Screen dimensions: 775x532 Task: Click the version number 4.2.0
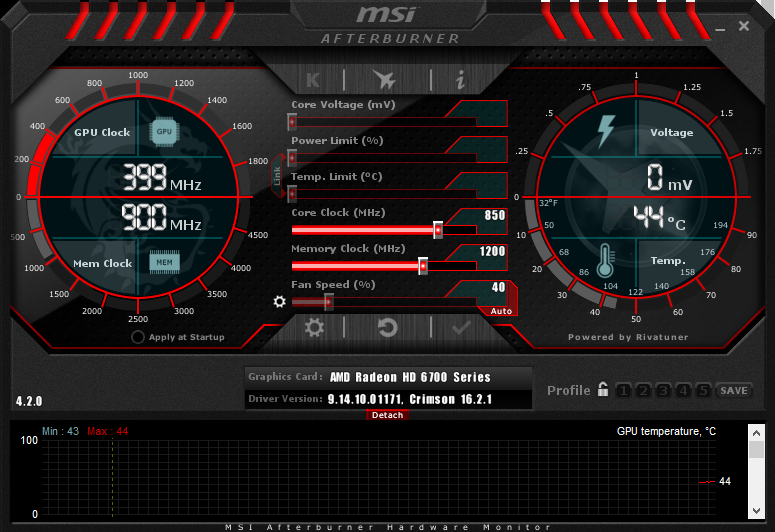[29, 401]
